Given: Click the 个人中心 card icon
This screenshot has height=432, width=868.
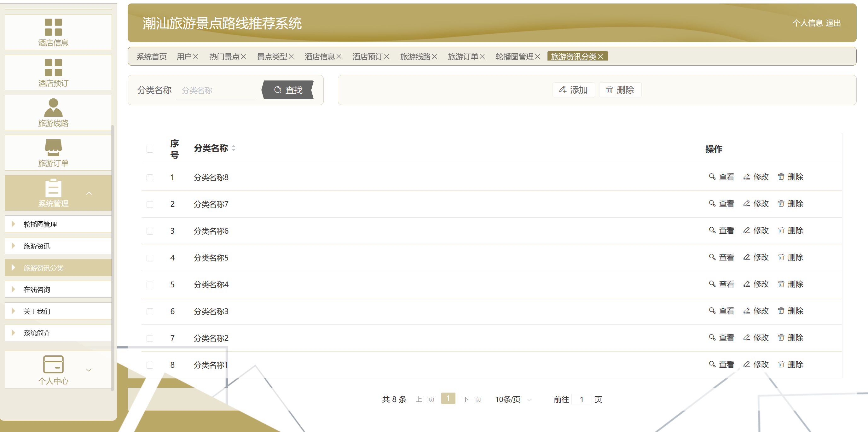Looking at the screenshot, I should click(53, 365).
